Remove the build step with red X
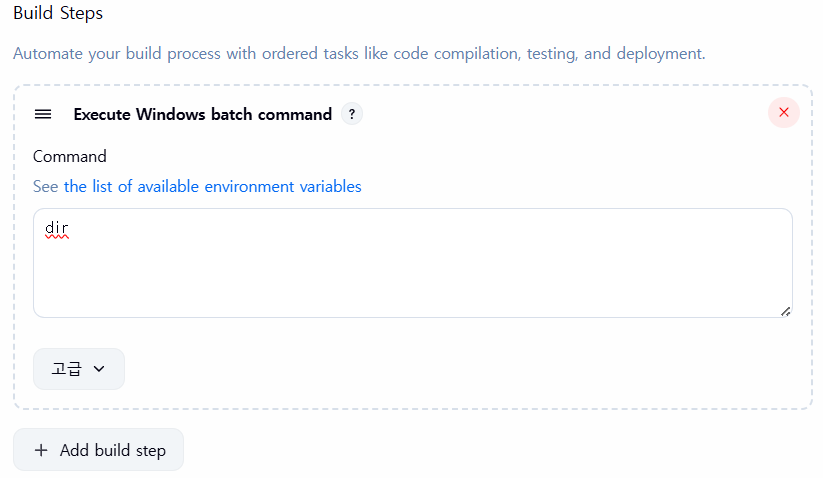823x478 pixels. coord(784,112)
